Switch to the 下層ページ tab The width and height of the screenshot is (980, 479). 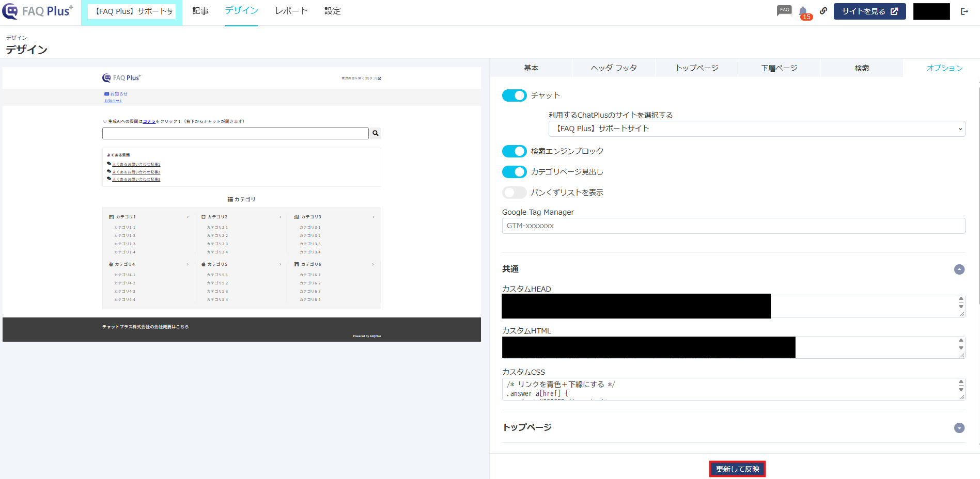click(x=779, y=68)
